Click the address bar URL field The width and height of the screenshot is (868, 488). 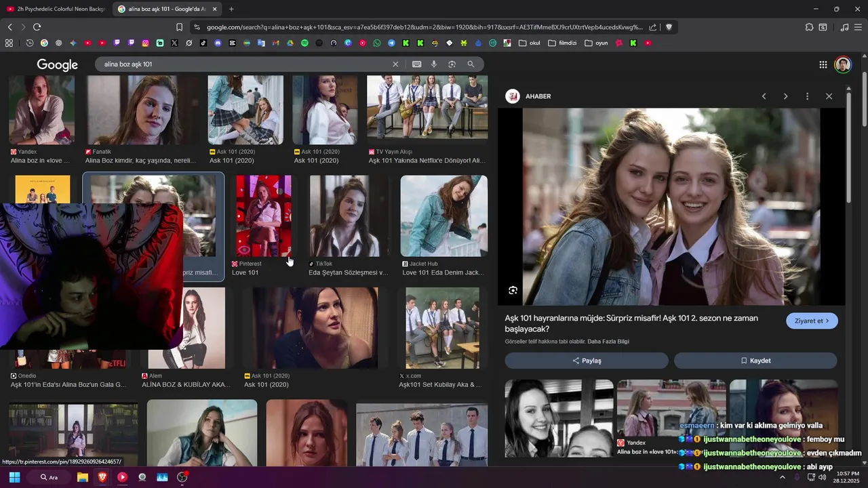(x=424, y=27)
